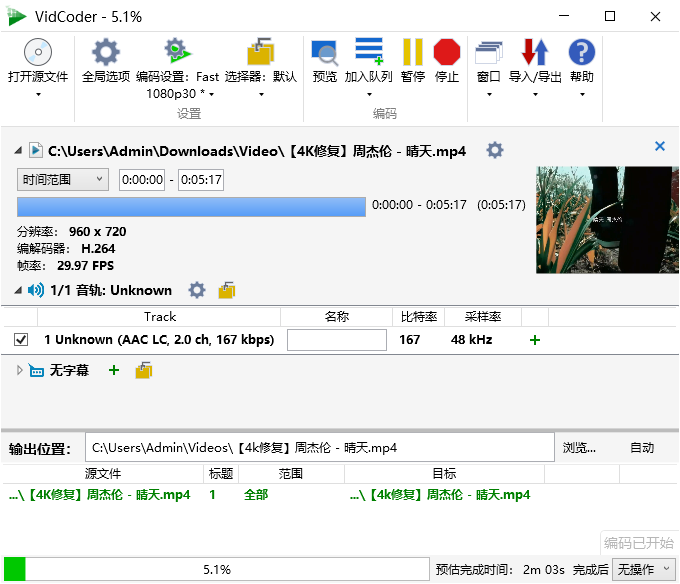Click the 浏览... browse button
The width and height of the screenshot is (680, 584).
pyautogui.click(x=579, y=447)
